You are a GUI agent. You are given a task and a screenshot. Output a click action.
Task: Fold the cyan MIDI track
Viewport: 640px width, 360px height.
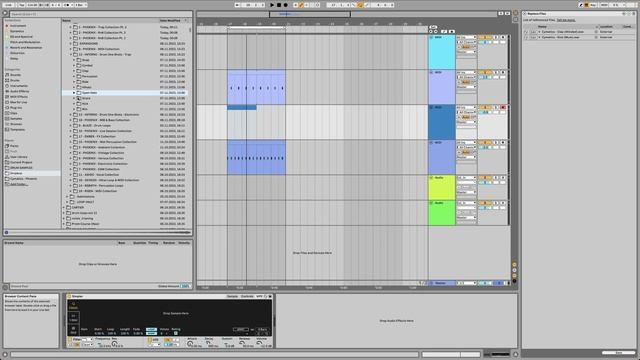(x=431, y=37)
